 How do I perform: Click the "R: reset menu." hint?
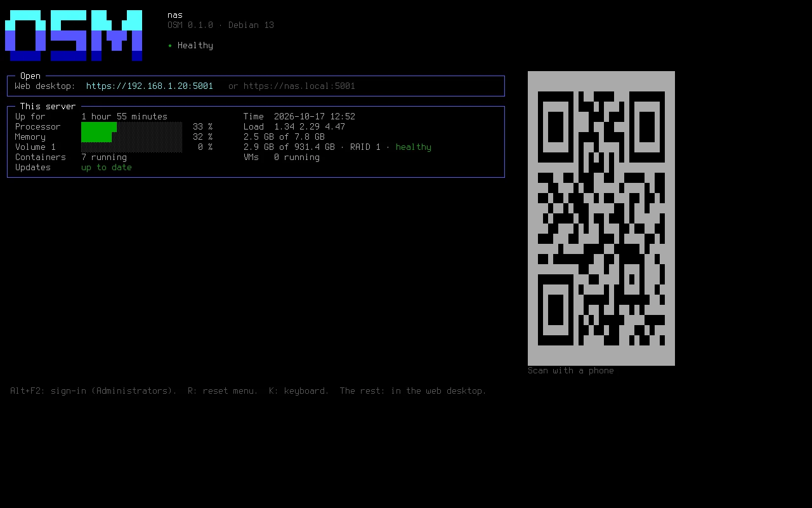pos(223,391)
